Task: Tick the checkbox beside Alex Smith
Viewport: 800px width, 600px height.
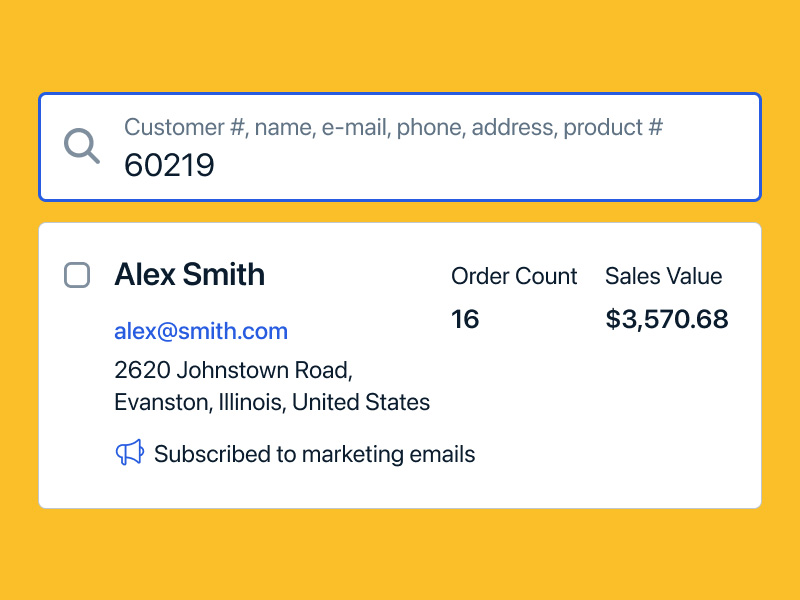Action: click(77, 275)
